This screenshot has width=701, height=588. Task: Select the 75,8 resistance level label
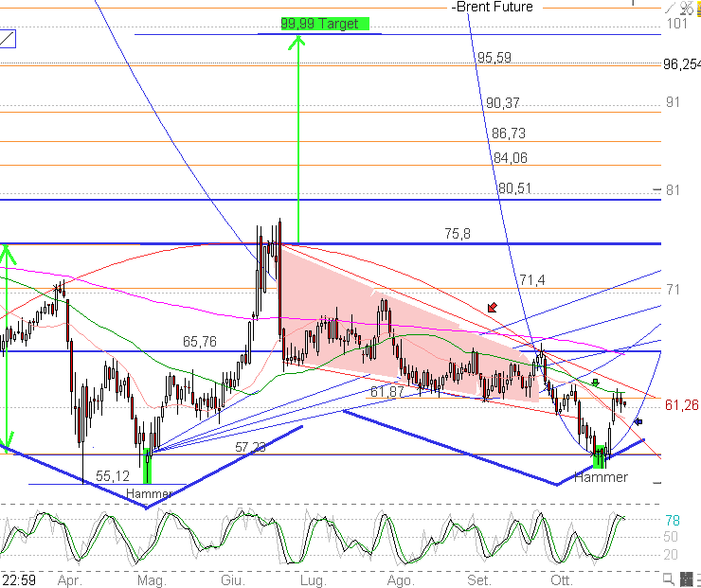[458, 232]
